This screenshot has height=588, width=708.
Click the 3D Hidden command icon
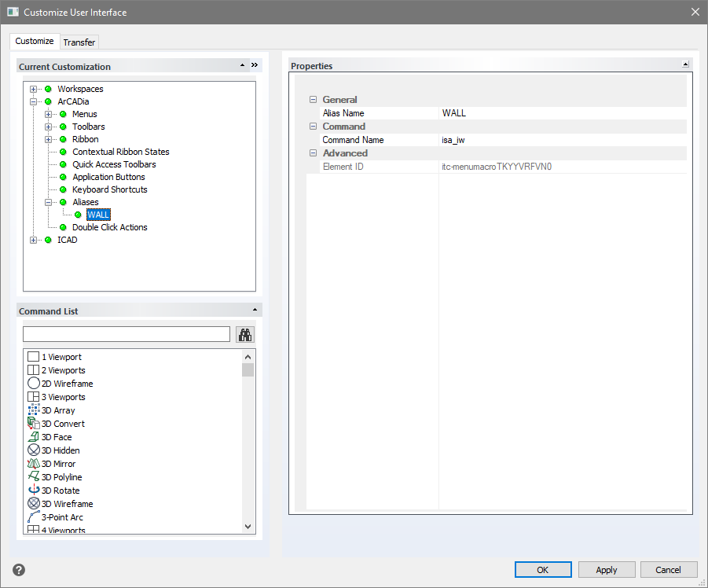pos(34,450)
